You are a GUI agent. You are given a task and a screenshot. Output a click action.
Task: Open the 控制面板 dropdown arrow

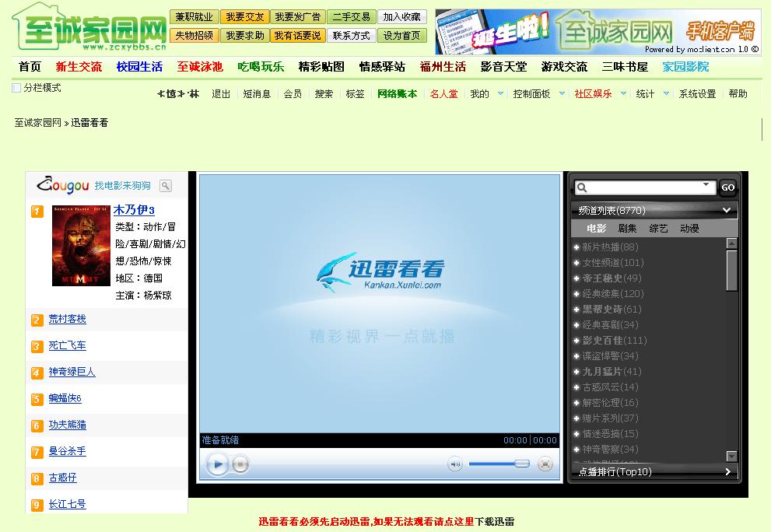[x=562, y=93]
